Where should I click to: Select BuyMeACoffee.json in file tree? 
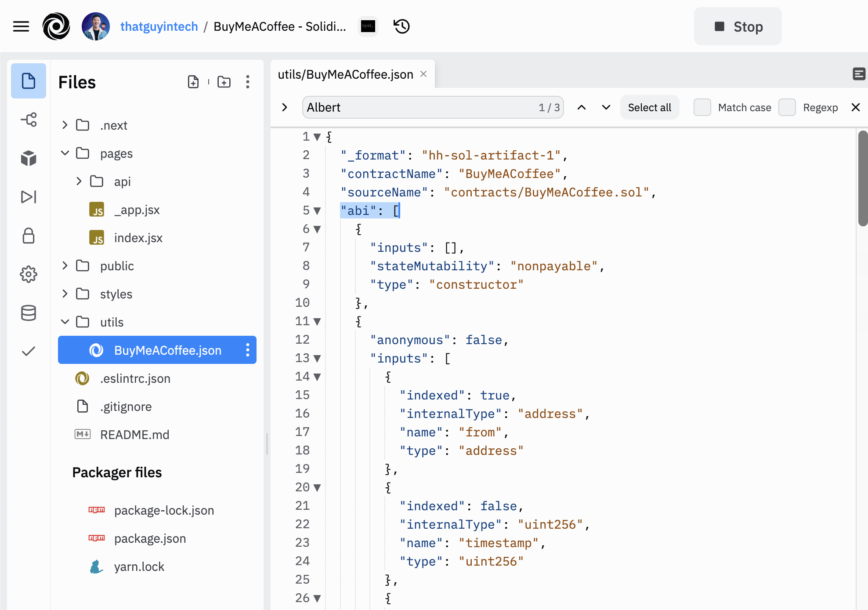[x=157, y=350]
